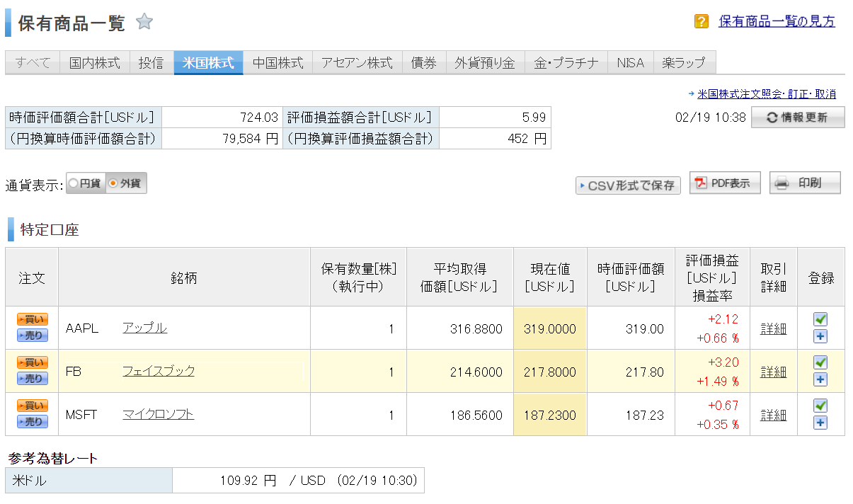
Task: Switch to the 債券 tab
Action: [424, 63]
